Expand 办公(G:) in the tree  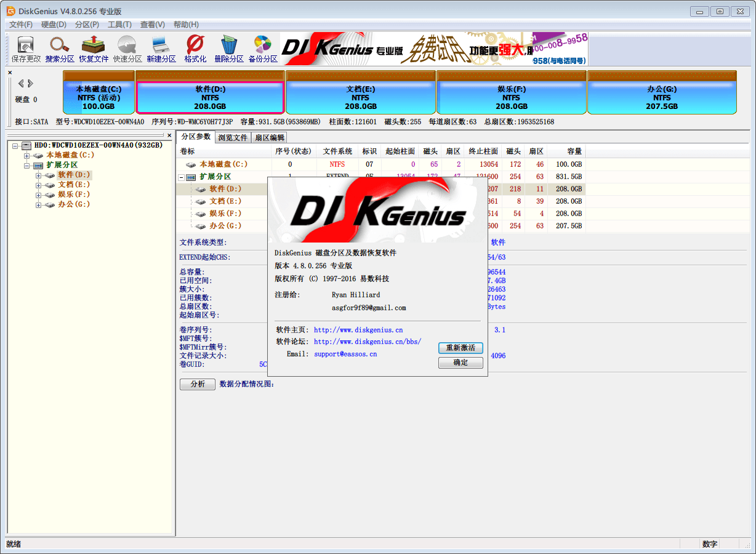pyautogui.click(x=38, y=205)
